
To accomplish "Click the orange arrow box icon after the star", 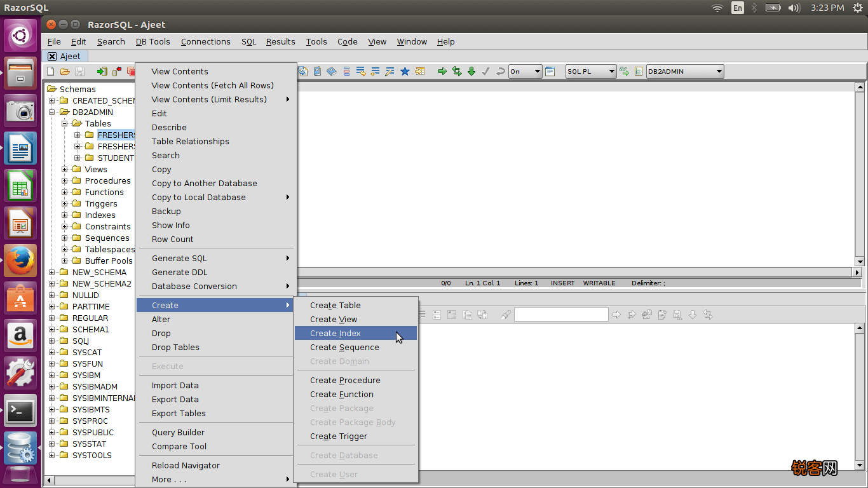I will pos(420,72).
